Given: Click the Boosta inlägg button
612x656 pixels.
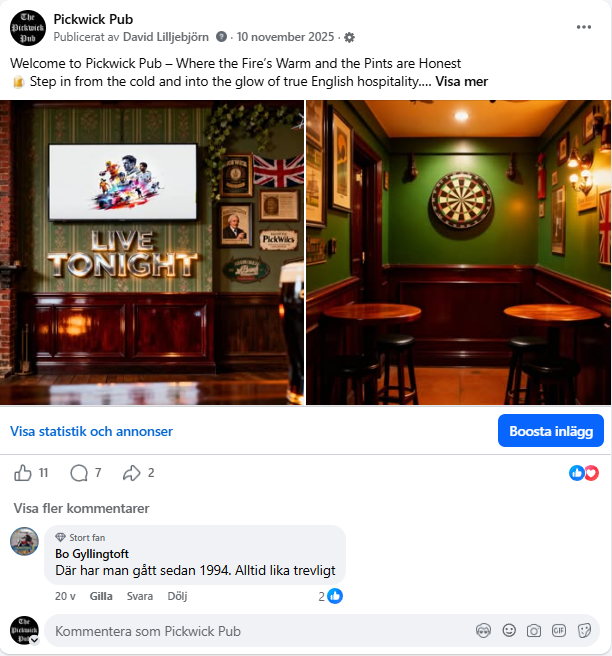Looking at the screenshot, I should 551,430.
